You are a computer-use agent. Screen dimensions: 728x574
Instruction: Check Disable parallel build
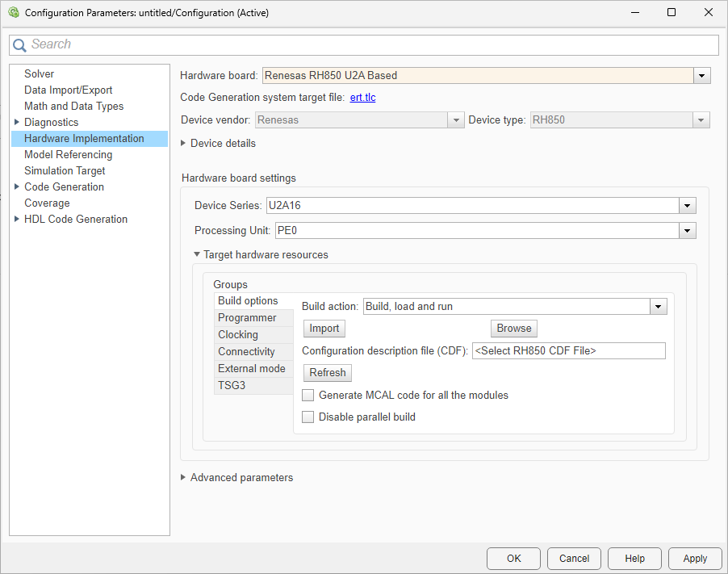point(308,417)
